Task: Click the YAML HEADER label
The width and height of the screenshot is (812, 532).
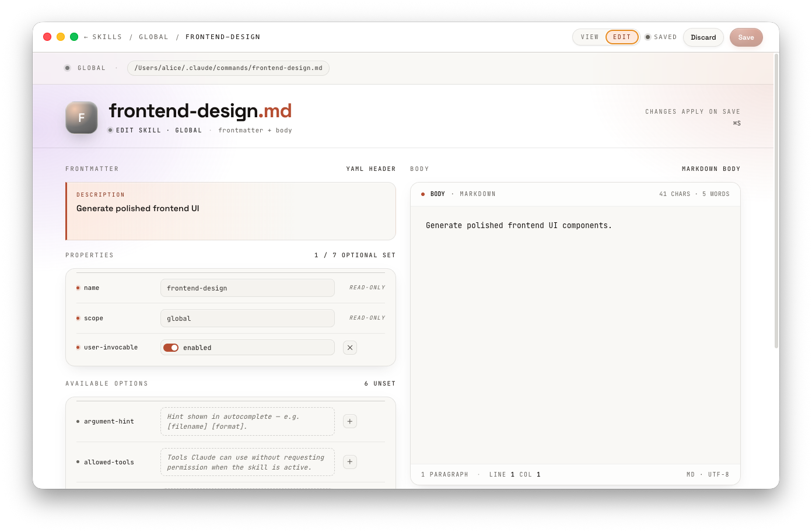Action: [371, 169]
